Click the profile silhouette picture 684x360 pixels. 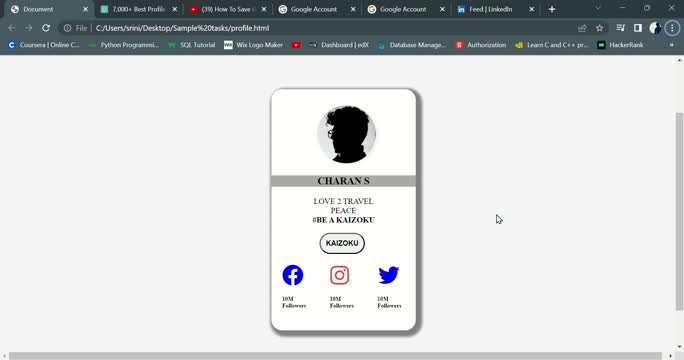[346, 134]
